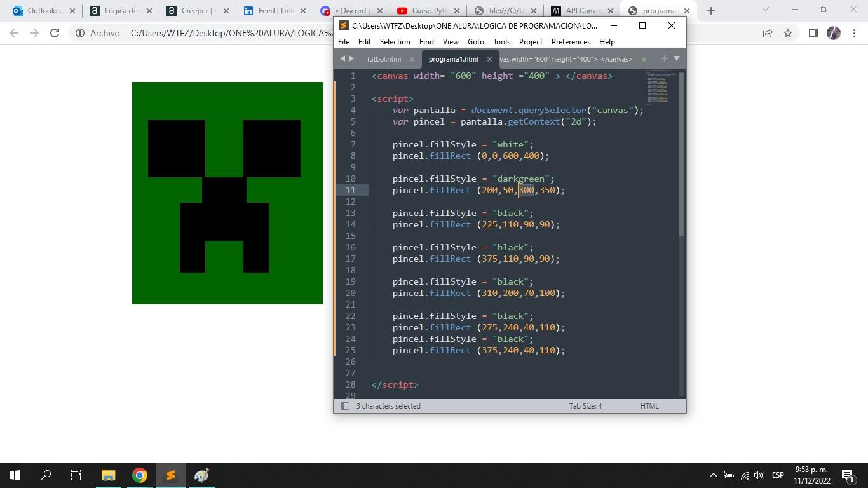The width and height of the screenshot is (868, 488).
Task: Change Tab Size: 4 setting
Action: pyautogui.click(x=585, y=406)
